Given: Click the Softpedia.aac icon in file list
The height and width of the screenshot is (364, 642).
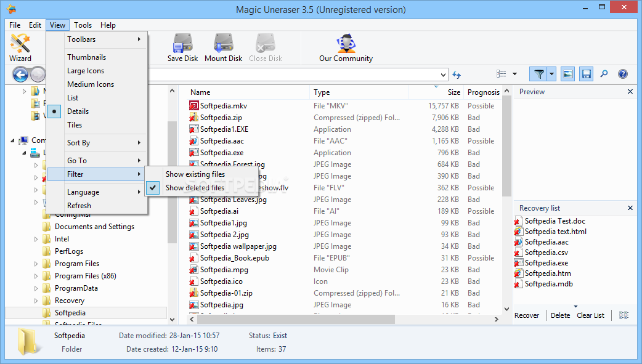Looking at the screenshot, I should (x=193, y=141).
